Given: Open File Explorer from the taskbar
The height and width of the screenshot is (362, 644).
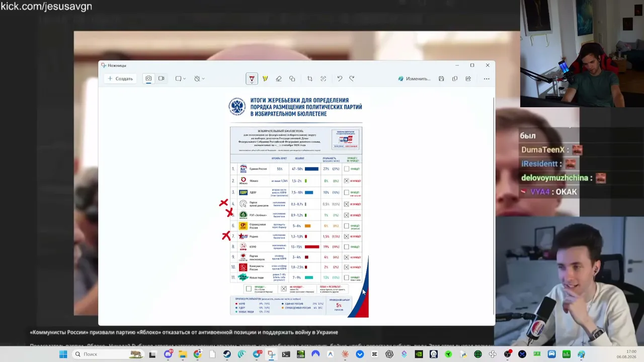Looking at the screenshot, I should pos(183,354).
